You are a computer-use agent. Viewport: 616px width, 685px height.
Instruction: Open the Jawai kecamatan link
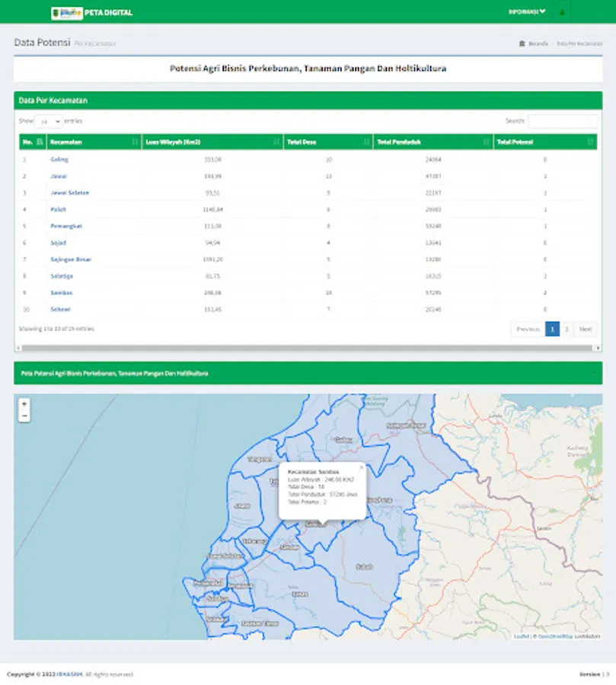coord(59,176)
